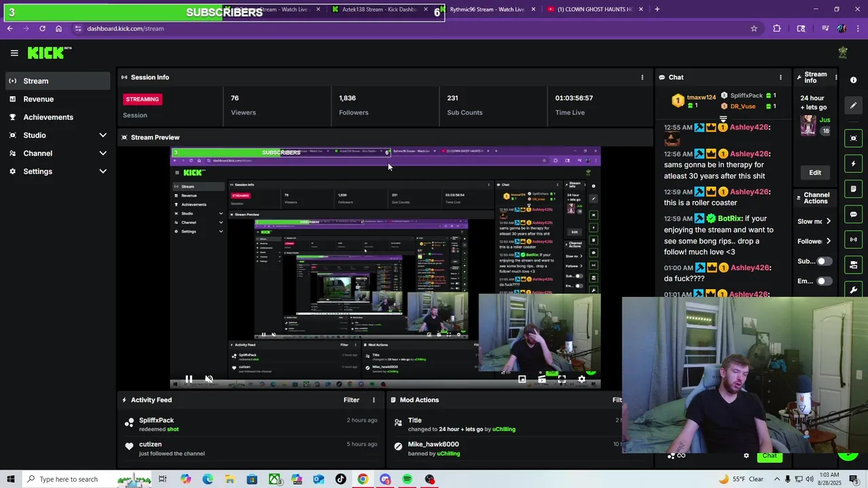Click the info icon in right toolbar
Image resolution: width=868 pixels, height=488 pixels.
853,80
